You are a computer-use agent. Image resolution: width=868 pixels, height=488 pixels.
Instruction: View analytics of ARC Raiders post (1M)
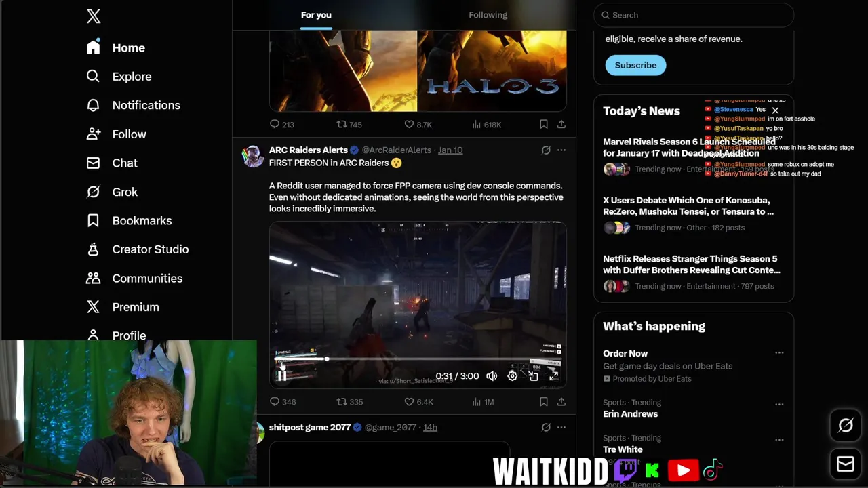point(483,402)
